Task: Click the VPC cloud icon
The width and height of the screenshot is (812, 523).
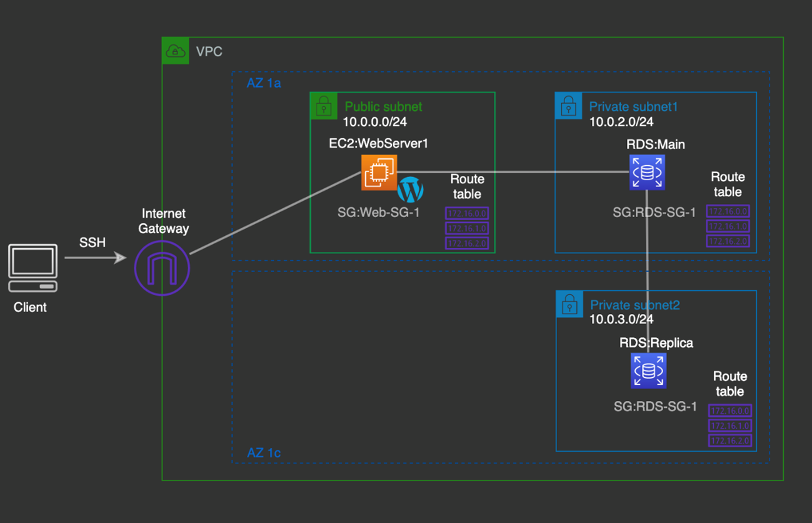Action: point(175,51)
